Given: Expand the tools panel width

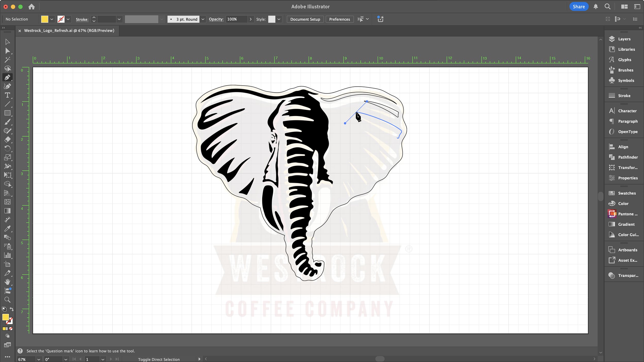Looking at the screenshot, I should (3, 28).
